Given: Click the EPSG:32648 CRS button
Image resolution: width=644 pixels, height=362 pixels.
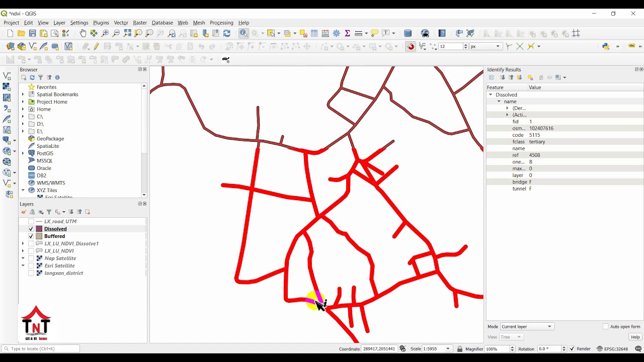Looking at the screenshot, I should coord(612,348).
